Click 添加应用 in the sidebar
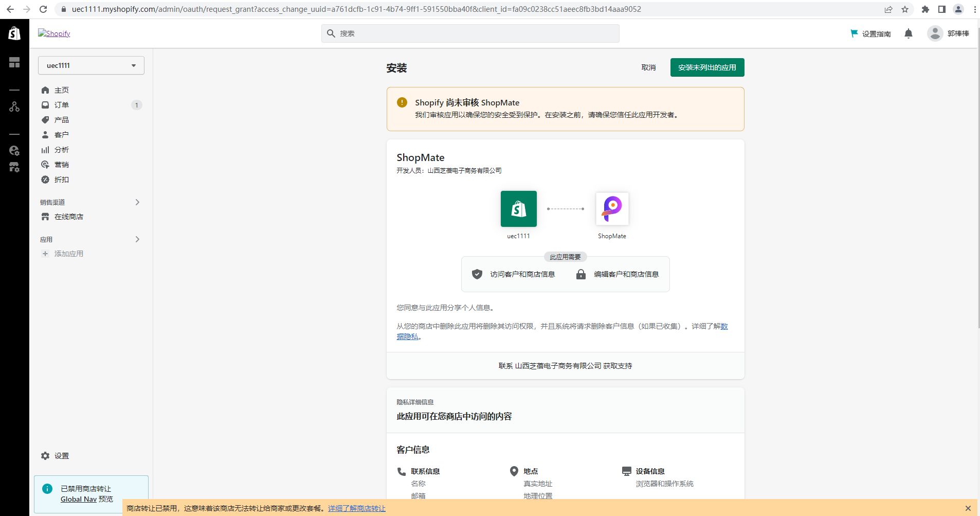The height and width of the screenshot is (516, 980). coord(69,254)
